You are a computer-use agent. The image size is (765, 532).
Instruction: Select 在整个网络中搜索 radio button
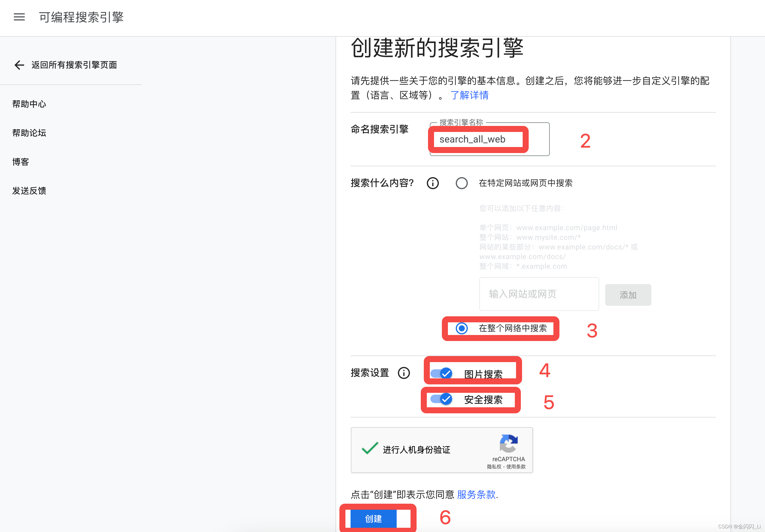pos(461,329)
